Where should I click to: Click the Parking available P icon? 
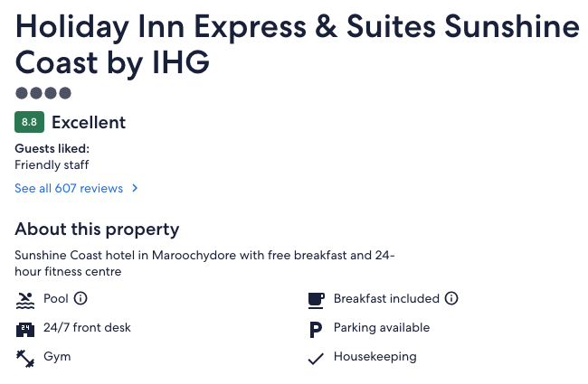pos(315,328)
